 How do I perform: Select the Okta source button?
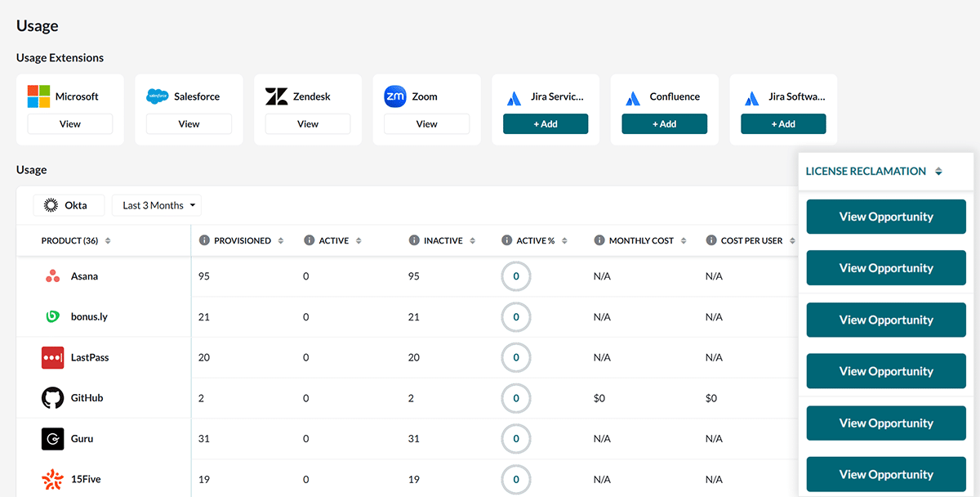click(69, 205)
